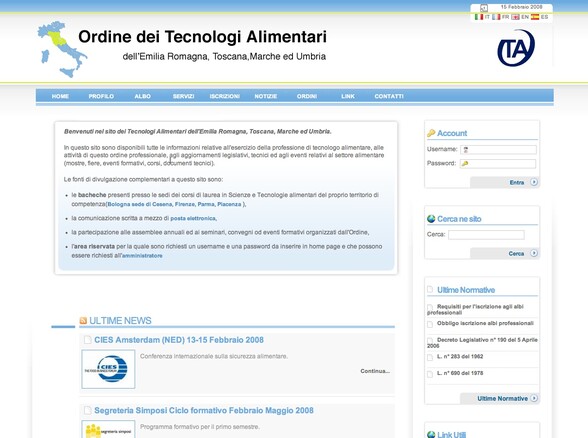The height and width of the screenshot is (438, 588).
Task: Open the posta elettronica link
Action: [x=193, y=218]
